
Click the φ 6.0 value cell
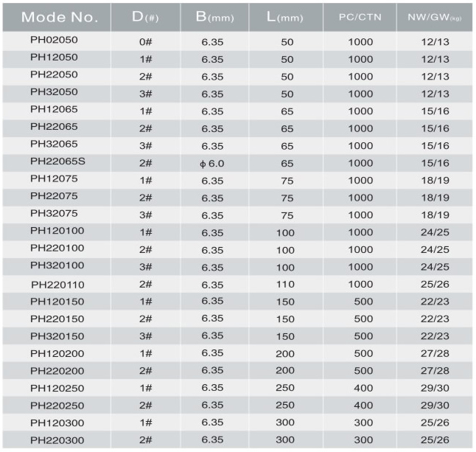tap(213, 163)
